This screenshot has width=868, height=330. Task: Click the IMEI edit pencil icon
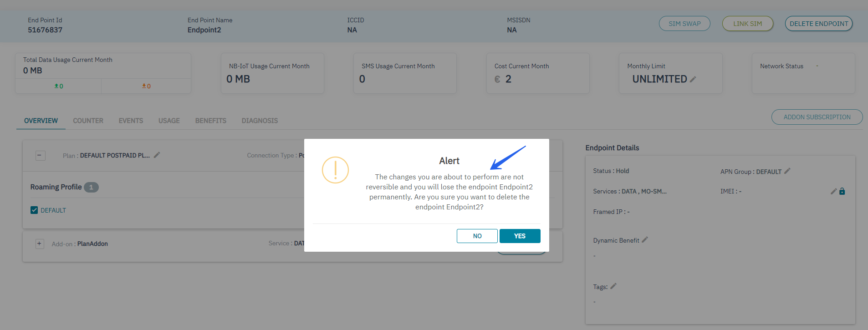tap(833, 191)
